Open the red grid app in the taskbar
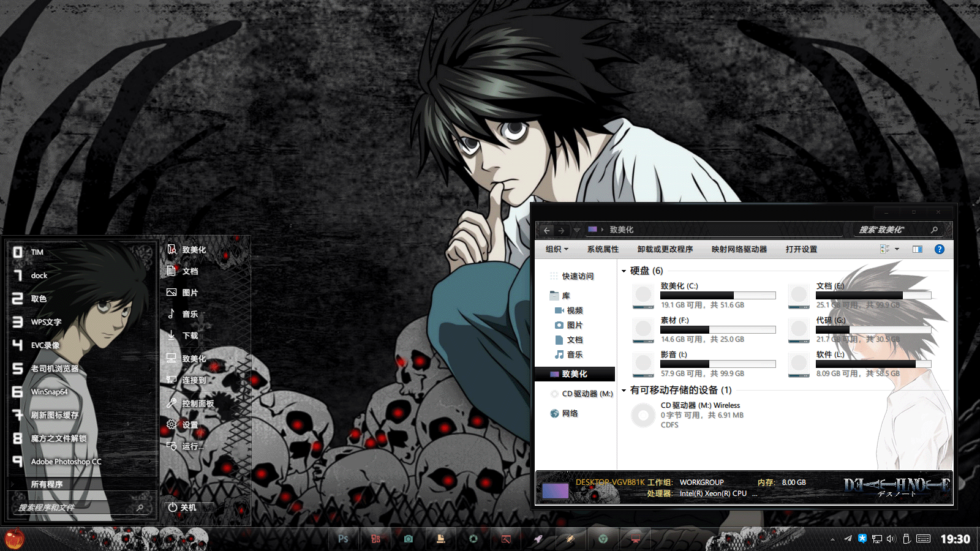The height and width of the screenshot is (551, 980). click(375, 539)
